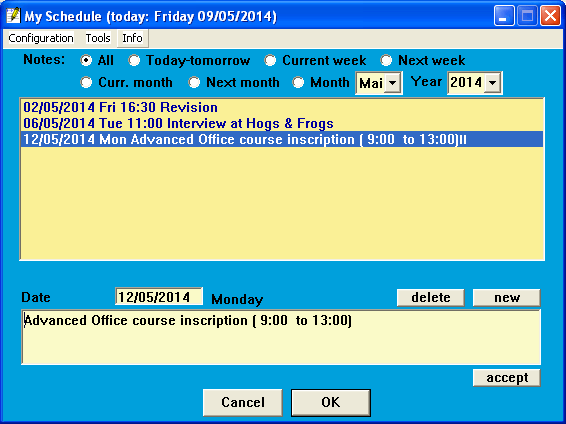
Task: Minimize the My Schedule window
Action: (x=504, y=16)
